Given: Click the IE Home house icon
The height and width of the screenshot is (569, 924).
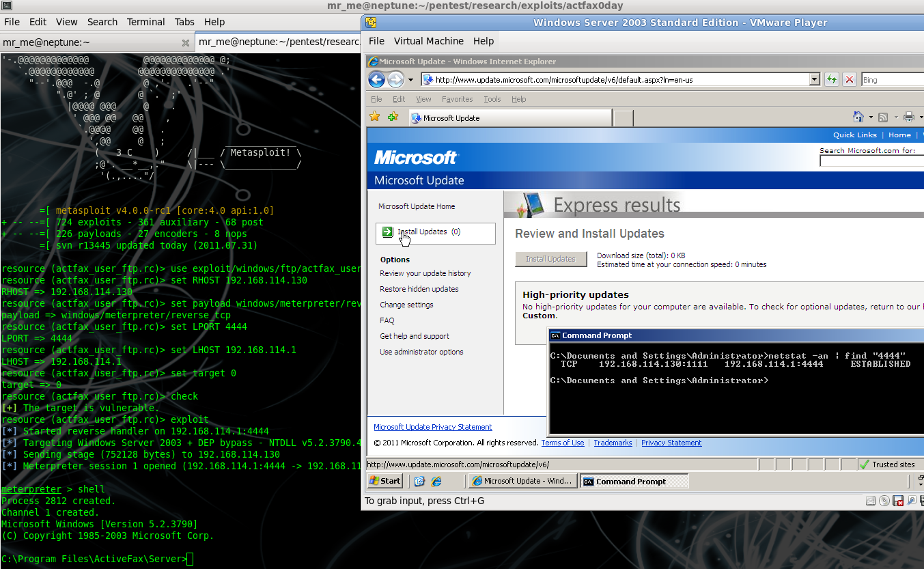Looking at the screenshot, I should click(x=858, y=117).
